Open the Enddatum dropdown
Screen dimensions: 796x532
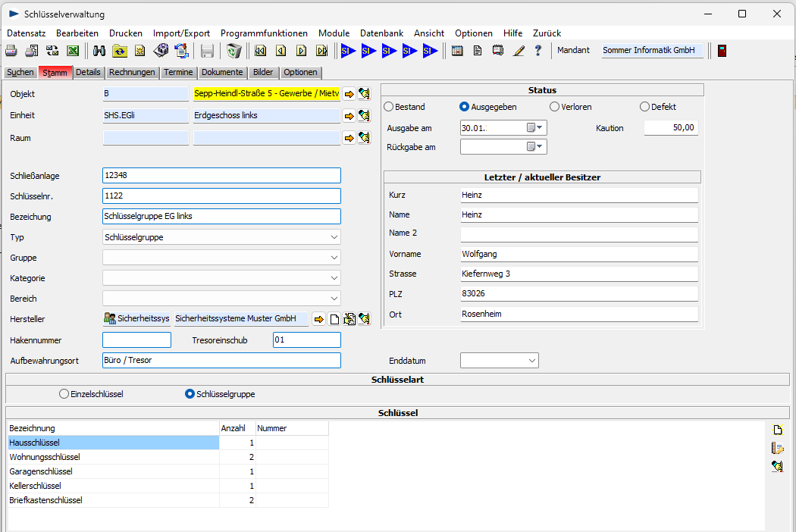[532, 361]
